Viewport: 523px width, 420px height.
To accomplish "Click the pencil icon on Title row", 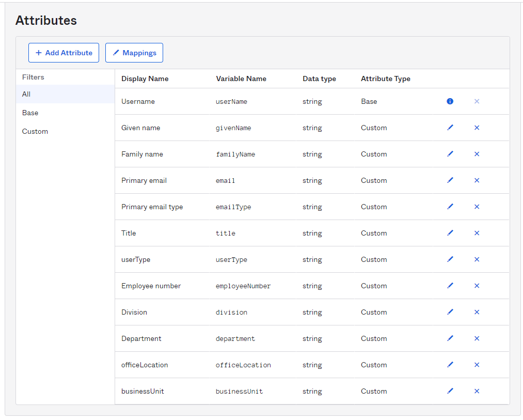I will pos(450,233).
